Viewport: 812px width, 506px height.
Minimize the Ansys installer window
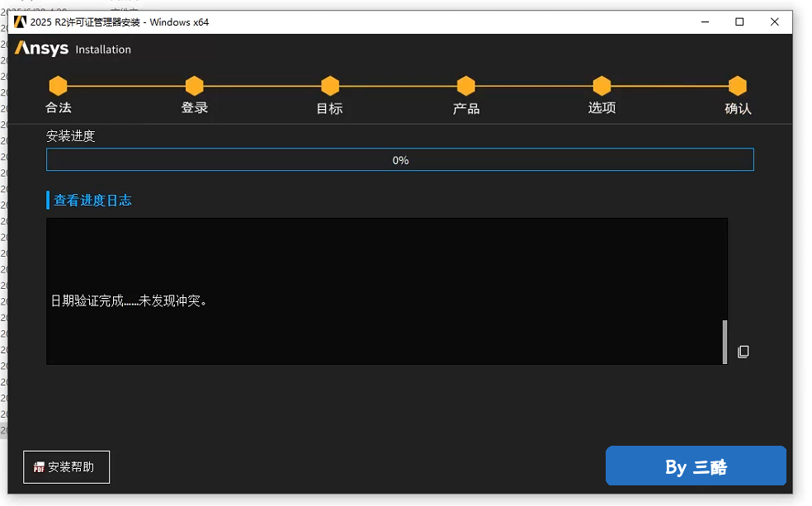705,21
